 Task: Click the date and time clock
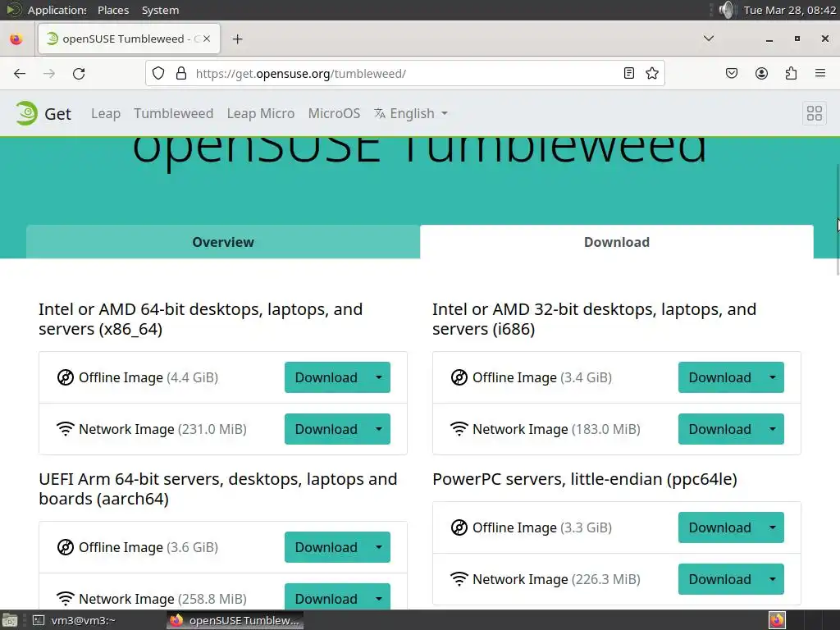[790, 10]
